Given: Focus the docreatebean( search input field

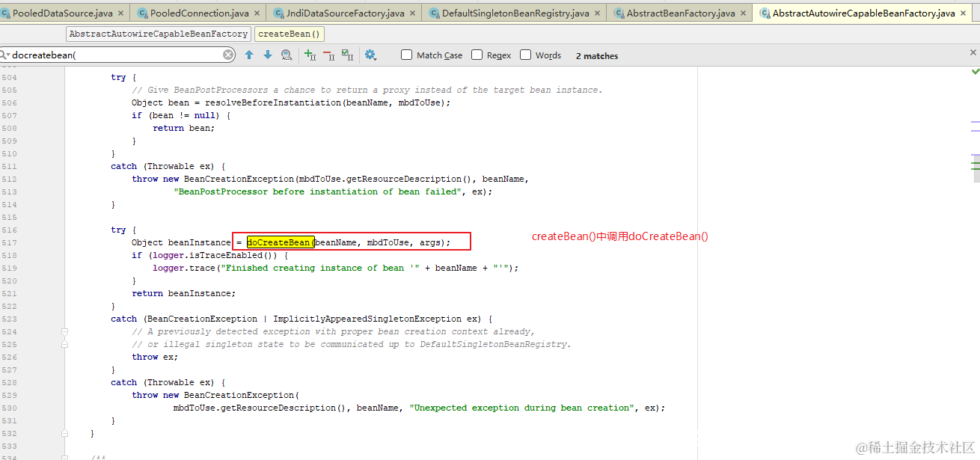Looking at the screenshot, I should pos(117,55).
